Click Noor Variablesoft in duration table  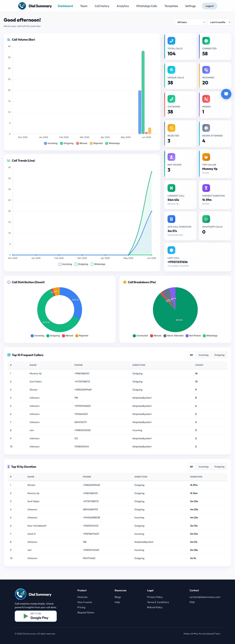37,526
